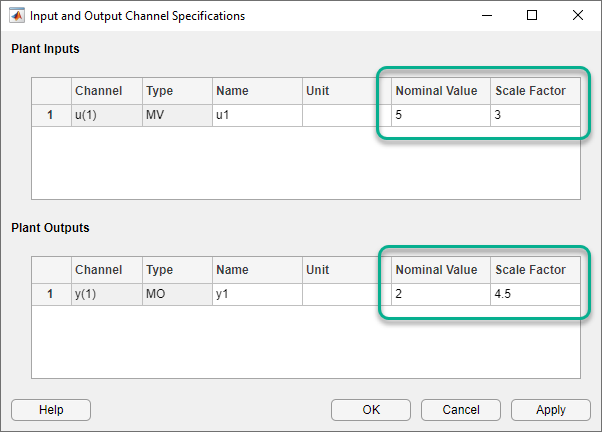Edit Plant Inputs Scale Factor cell 3
The width and height of the screenshot is (602, 432).
pos(534,115)
